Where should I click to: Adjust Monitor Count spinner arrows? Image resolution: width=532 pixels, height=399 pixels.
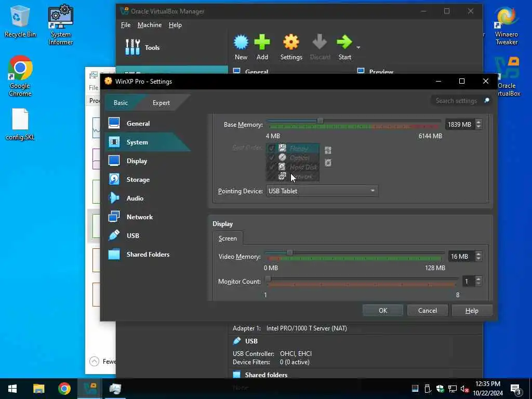(x=478, y=281)
